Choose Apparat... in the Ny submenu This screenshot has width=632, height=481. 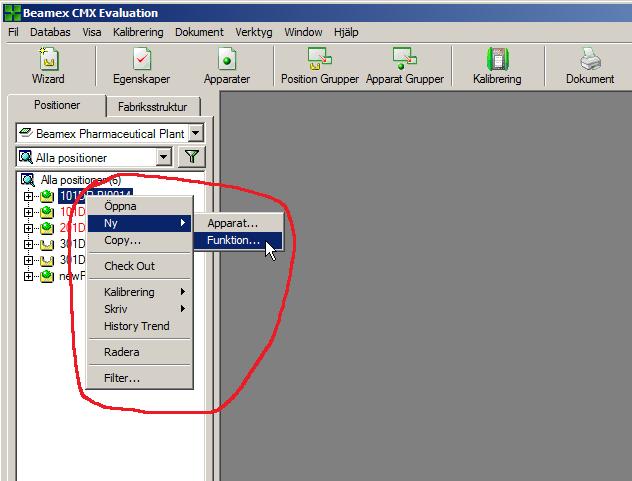238,223
